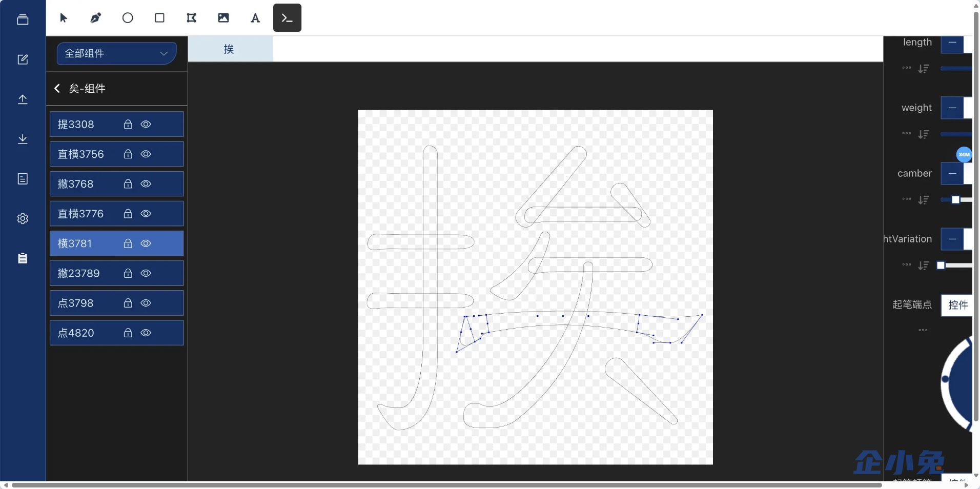Click the 起笔端点 button

(912, 305)
